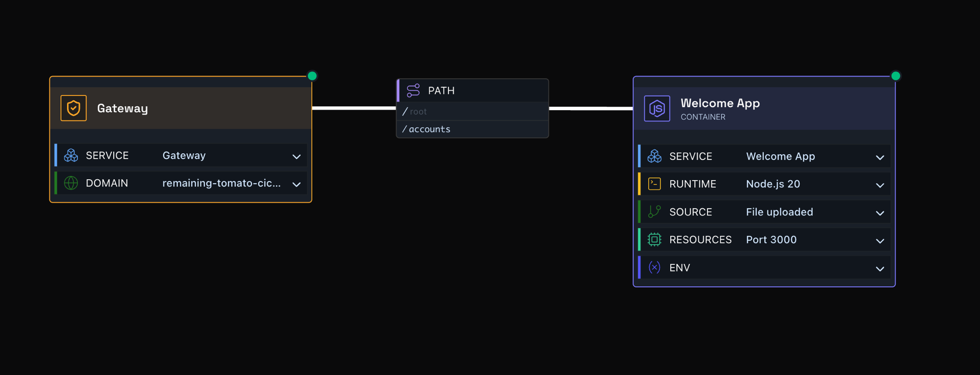980x375 pixels.
Task: Click the File uploaded source value
Action: coord(779,212)
